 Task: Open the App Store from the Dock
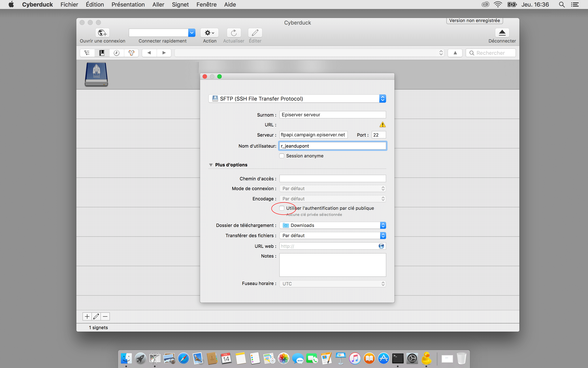click(383, 358)
